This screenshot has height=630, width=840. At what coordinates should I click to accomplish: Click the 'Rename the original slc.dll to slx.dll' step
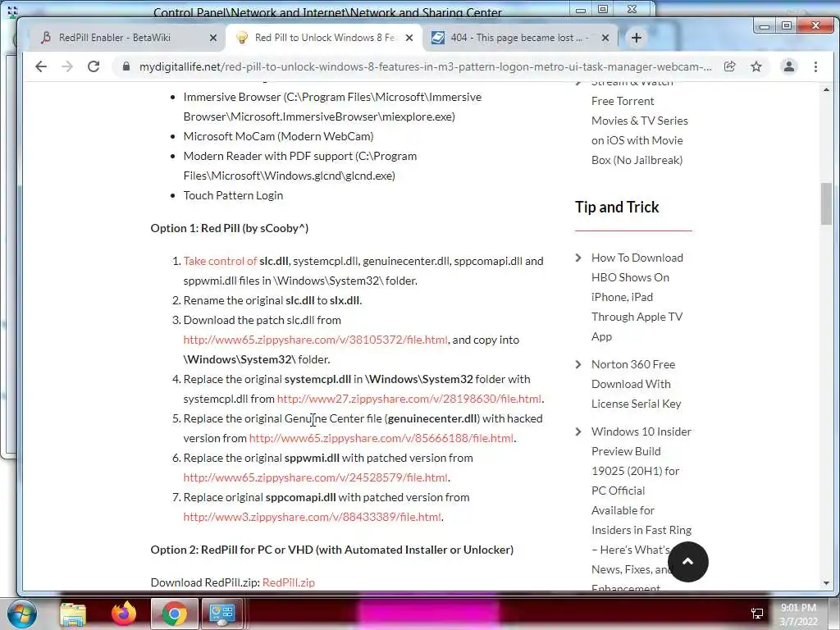[272, 300]
